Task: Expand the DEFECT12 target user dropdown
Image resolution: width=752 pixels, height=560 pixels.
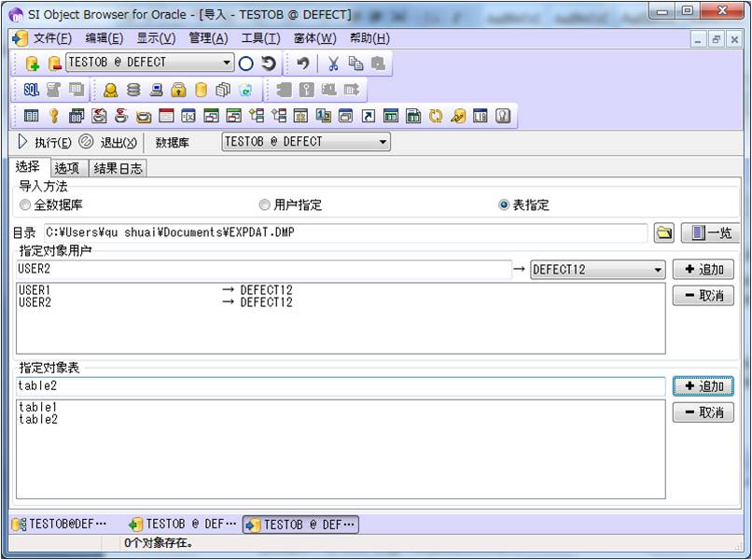Action: 659,270
